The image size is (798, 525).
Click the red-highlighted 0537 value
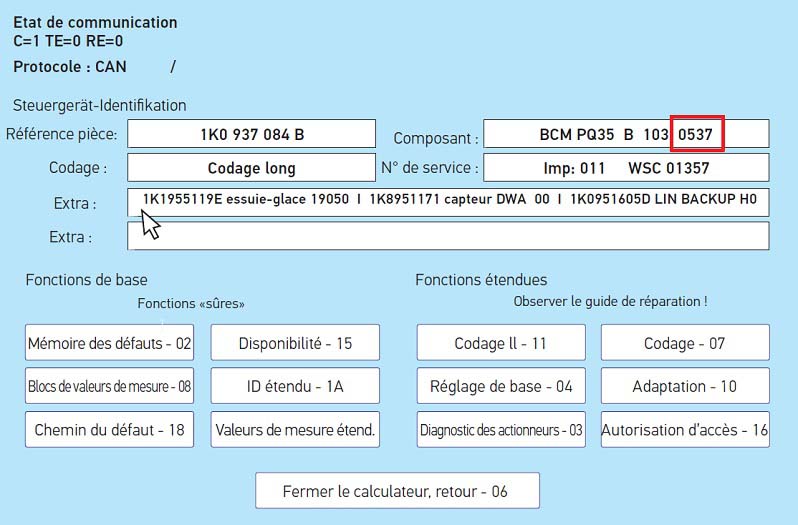[x=697, y=133]
